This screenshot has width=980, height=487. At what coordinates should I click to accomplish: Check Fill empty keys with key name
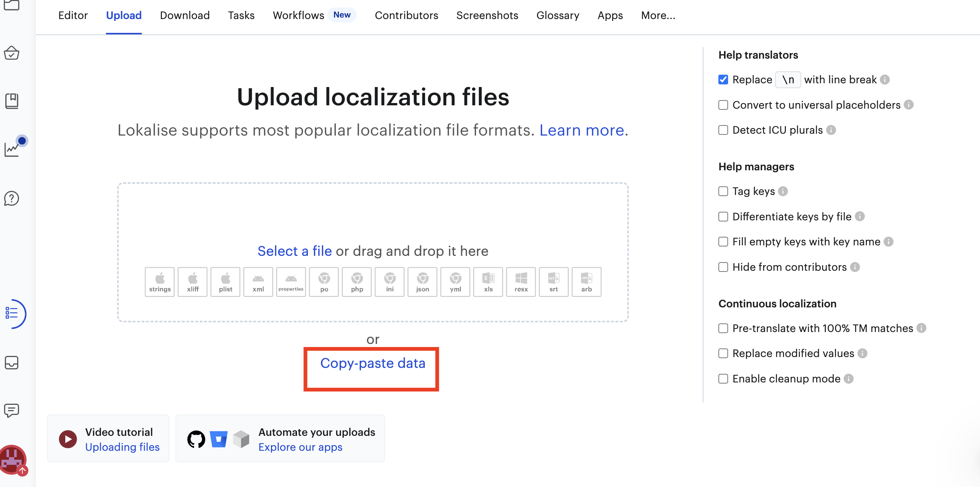click(723, 241)
